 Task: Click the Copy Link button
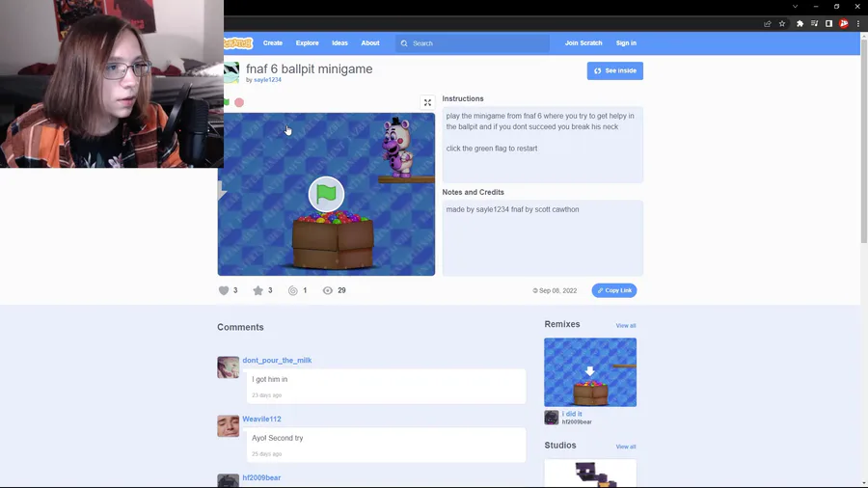[614, 290]
